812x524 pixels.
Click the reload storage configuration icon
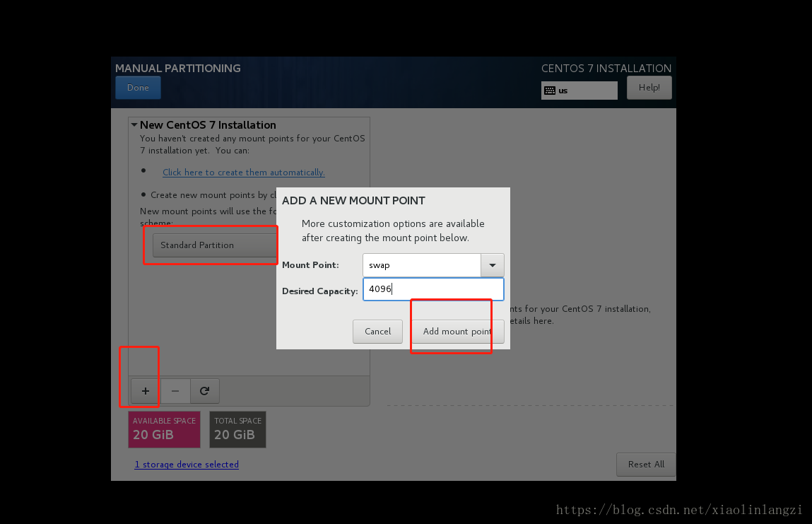pyautogui.click(x=204, y=391)
